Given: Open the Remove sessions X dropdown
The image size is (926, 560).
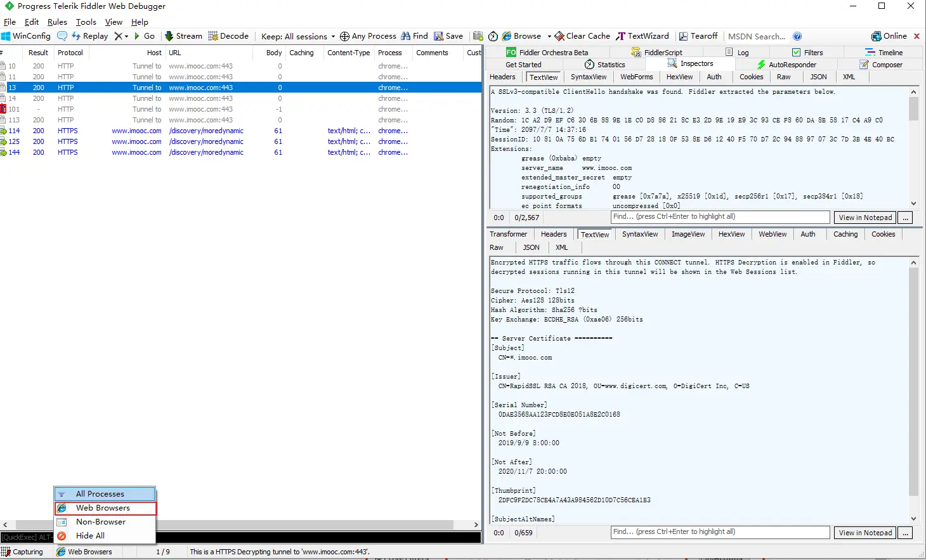Looking at the screenshot, I should pos(121,36).
